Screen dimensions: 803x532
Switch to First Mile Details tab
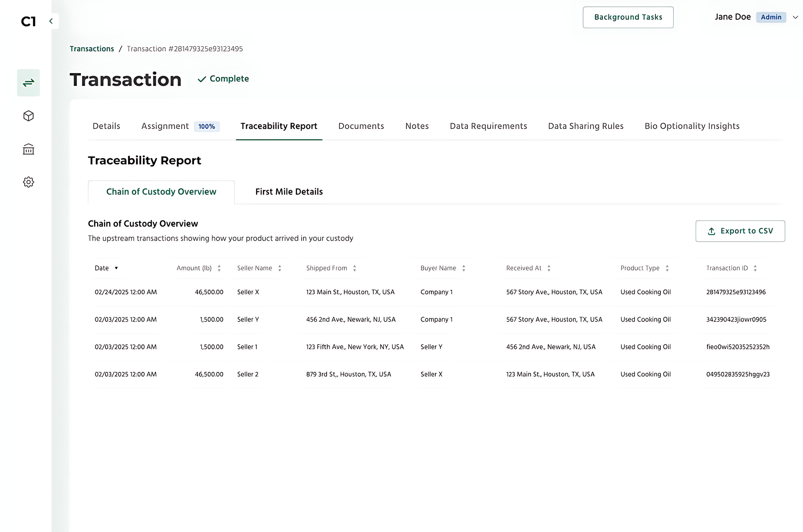289,192
